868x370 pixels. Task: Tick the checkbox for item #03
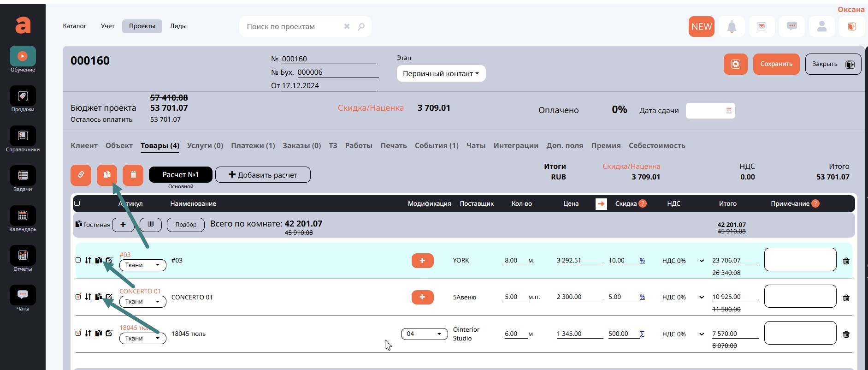coord(78,260)
